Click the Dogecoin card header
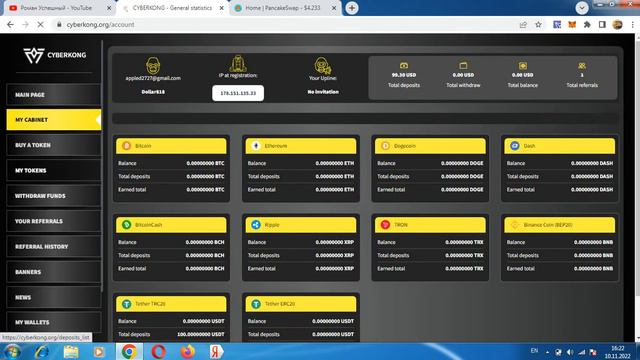Screen dimensions: 640x360 point(430,146)
